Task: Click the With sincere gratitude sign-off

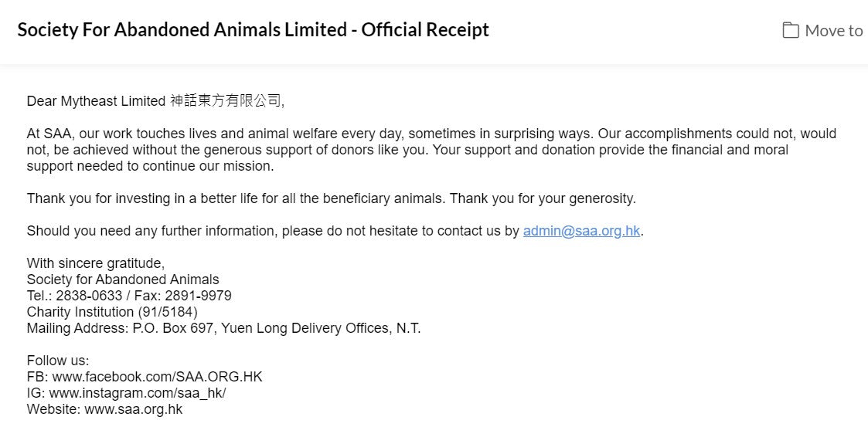Action: 96,263
